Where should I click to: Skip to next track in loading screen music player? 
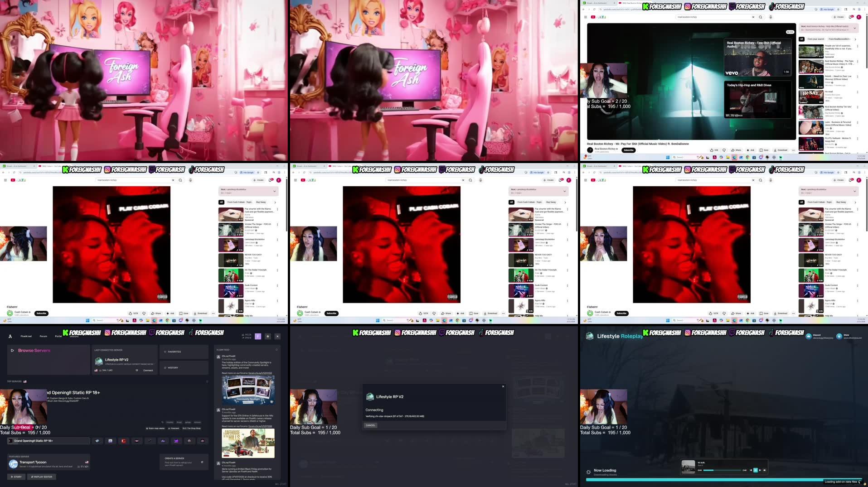click(x=760, y=470)
